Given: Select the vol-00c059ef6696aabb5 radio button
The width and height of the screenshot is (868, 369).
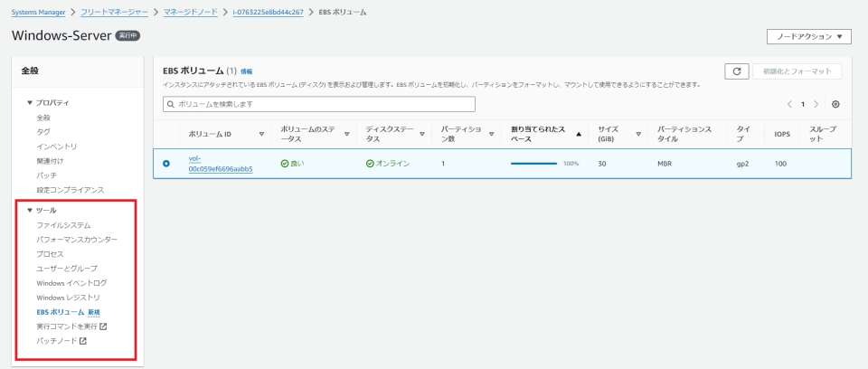Looking at the screenshot, I should tap(166, 164).
